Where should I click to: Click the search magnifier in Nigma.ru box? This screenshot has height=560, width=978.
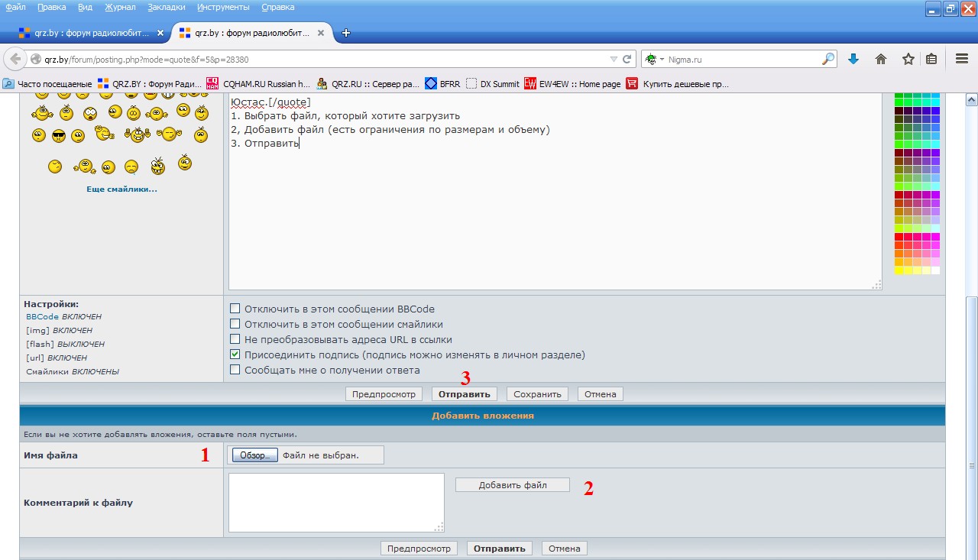tap(827, 59)
